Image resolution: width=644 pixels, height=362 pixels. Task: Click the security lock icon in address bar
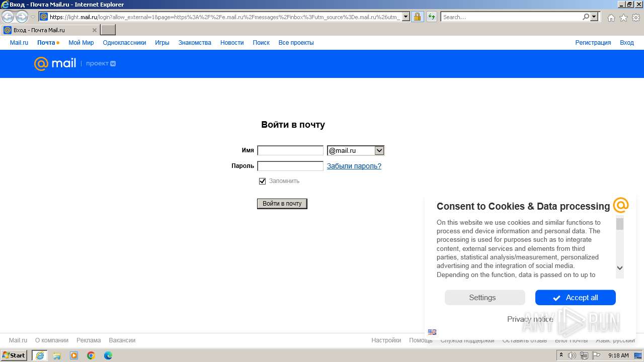[x=417, y=17]
